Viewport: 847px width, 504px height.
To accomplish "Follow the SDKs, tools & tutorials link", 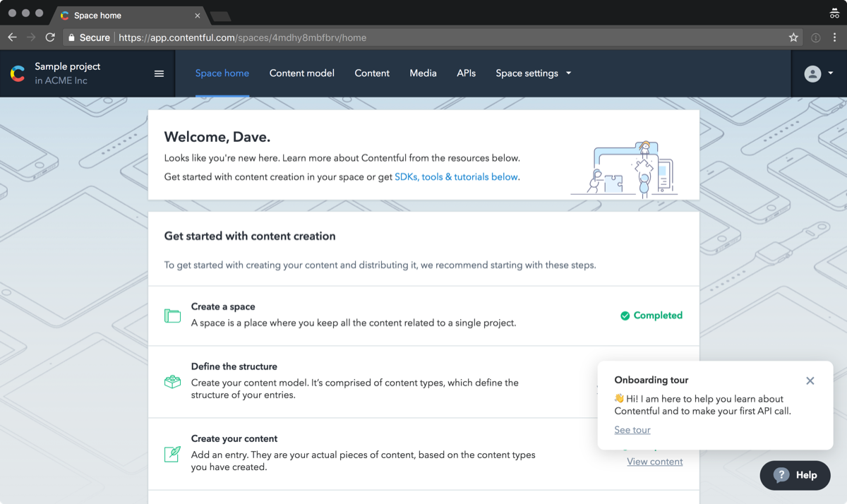I will pyautogui.click(x=456, y=177).
